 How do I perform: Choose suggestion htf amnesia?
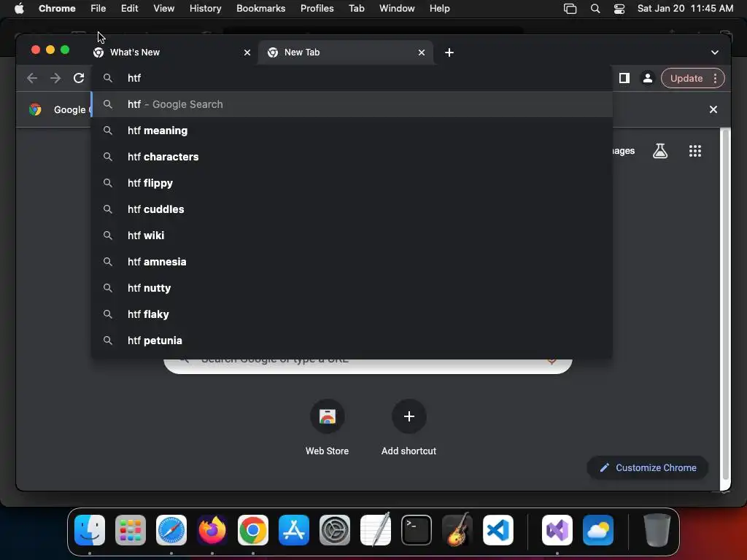(x=352, y=262)
